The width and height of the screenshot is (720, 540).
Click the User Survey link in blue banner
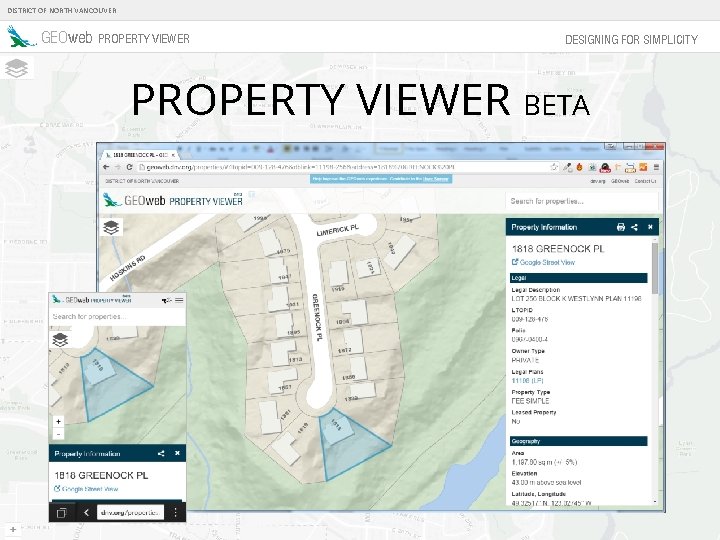coord(435,179)
